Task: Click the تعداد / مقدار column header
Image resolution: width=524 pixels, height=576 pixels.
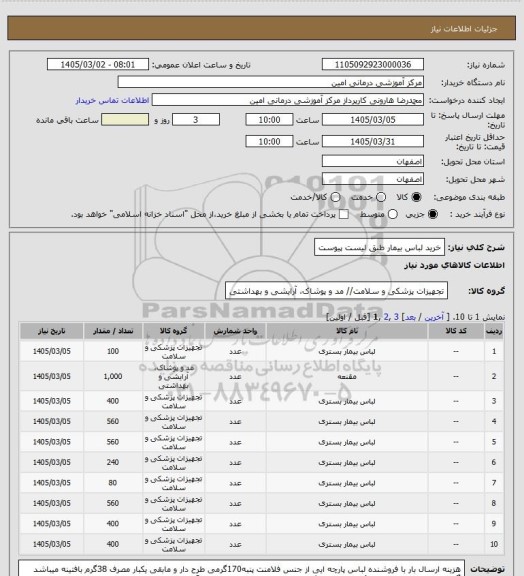Action: 113,331
